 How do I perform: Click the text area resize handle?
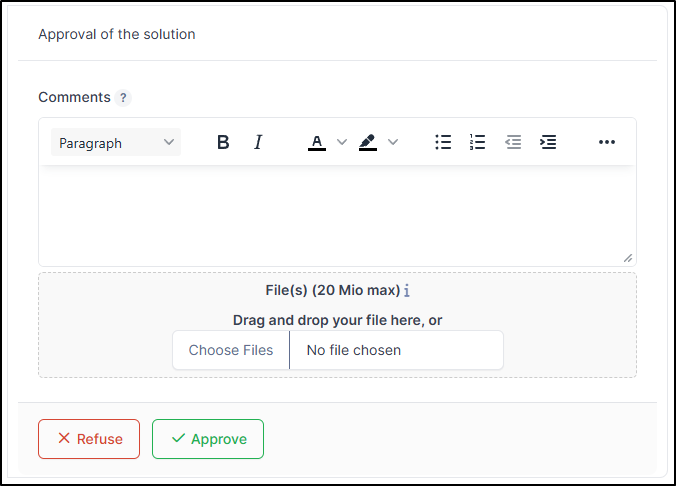628,258
